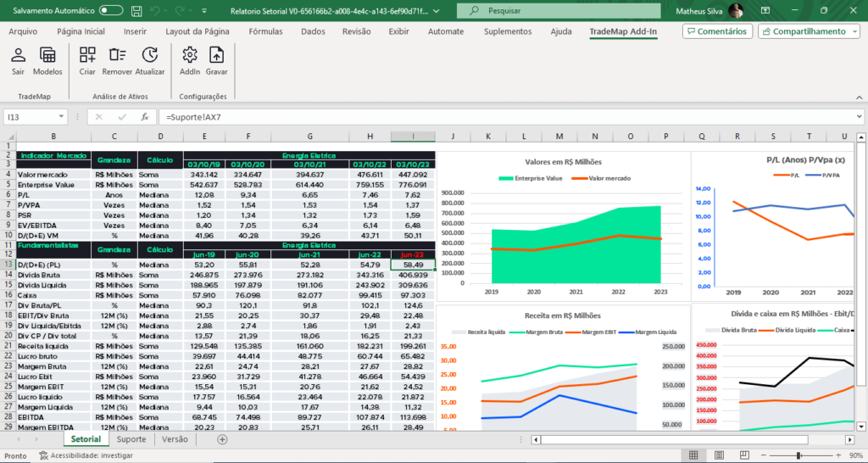Switch to the Suporte sheet tab
Image resolution: width=868 pixels, height=463 pixels.
click(131, 439)
